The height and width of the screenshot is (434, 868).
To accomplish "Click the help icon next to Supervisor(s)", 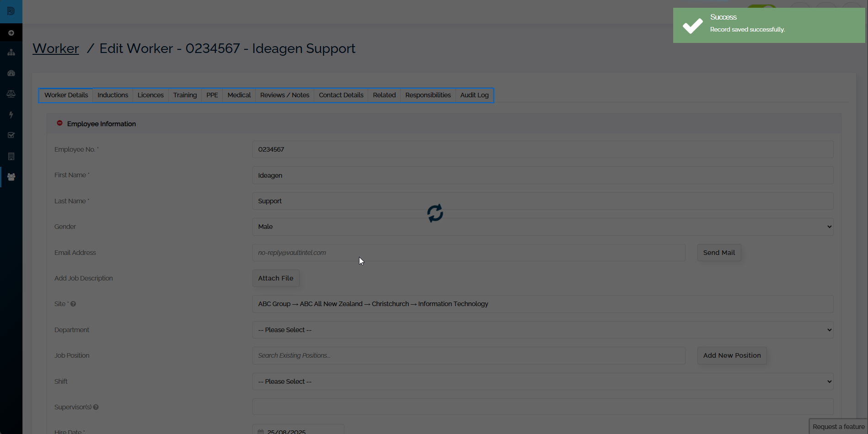I will pyautogui.click(x=96, y=407).
